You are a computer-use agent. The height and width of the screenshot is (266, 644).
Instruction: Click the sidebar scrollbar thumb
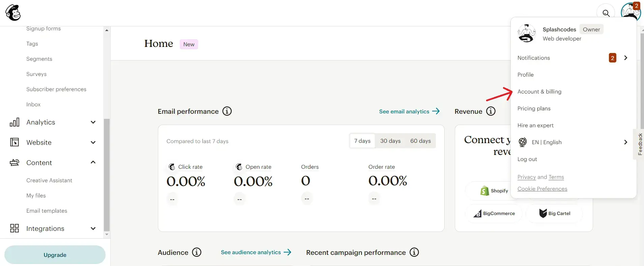click(x=107, y=175)
